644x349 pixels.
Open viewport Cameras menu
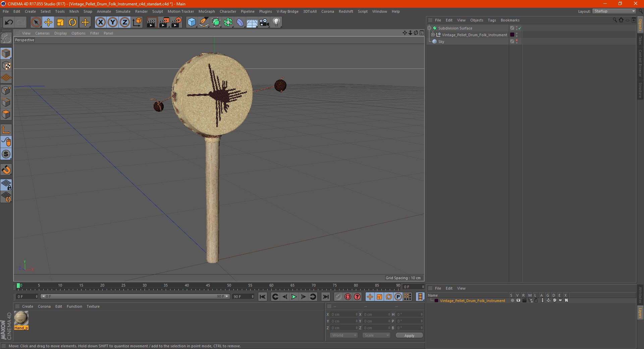42,33
